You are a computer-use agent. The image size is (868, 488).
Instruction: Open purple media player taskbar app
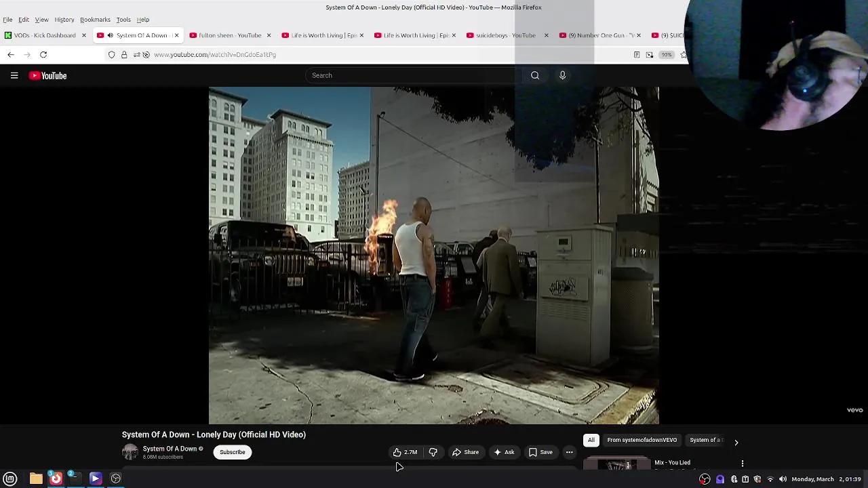[x=95, y=479]
